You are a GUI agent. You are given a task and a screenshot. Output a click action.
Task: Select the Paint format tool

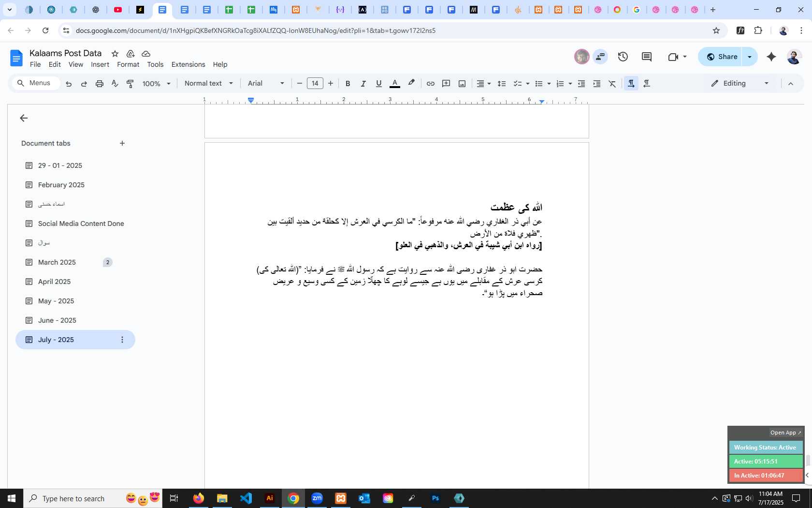click(x=130, y=84)
